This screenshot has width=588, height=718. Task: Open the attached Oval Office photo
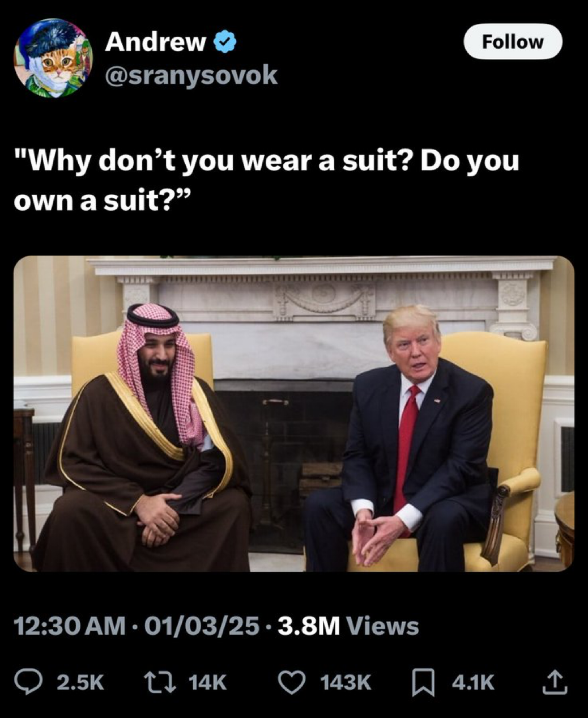pyautogui.click(x=293, y=414)
